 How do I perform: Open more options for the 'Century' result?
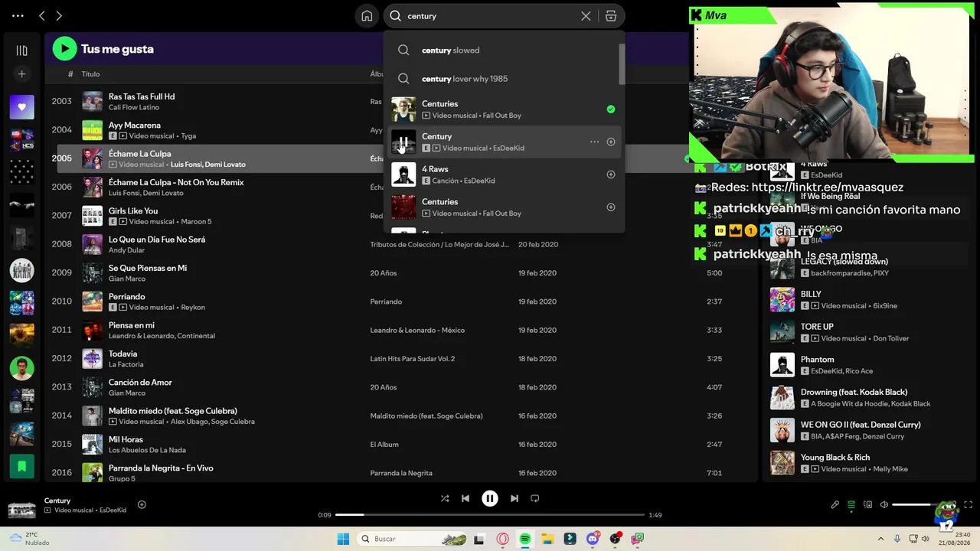(594, 142)
